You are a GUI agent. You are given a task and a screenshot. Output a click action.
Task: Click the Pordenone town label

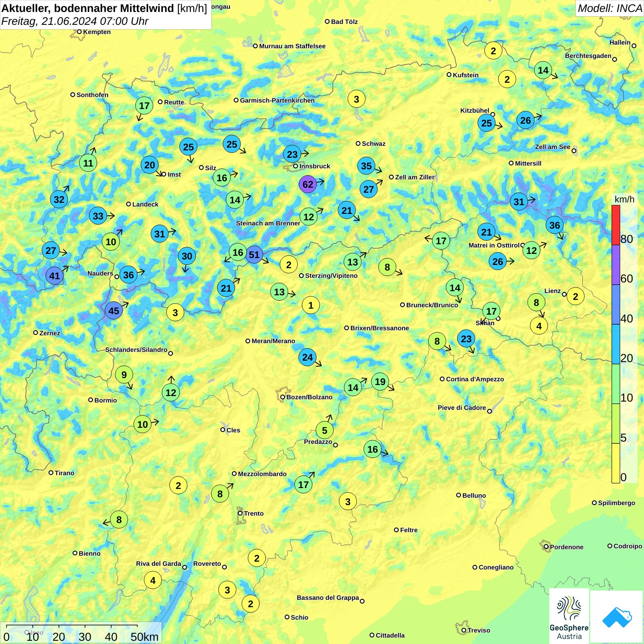567,547
